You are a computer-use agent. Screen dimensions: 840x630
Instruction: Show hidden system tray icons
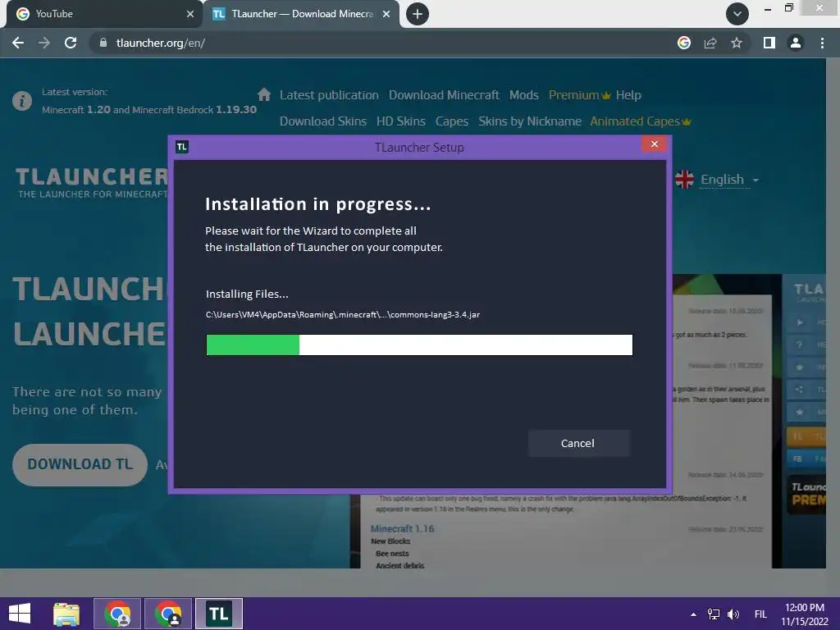tap(694, 614)
